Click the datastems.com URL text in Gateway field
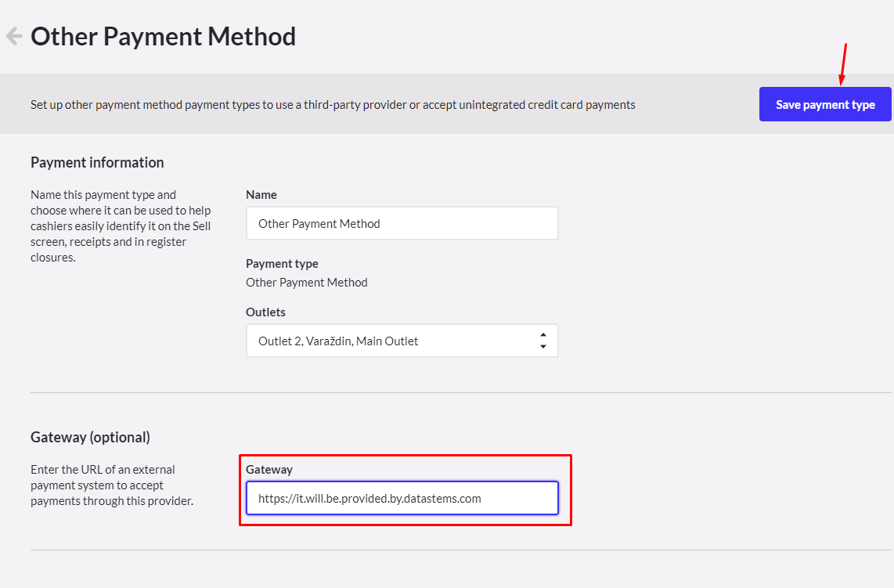Viewport: 894px width, 588px height. [x=369, y=498]
